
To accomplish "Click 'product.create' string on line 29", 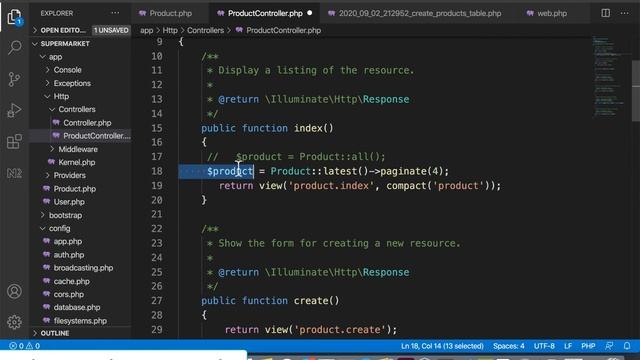I will tap(340, 329).
